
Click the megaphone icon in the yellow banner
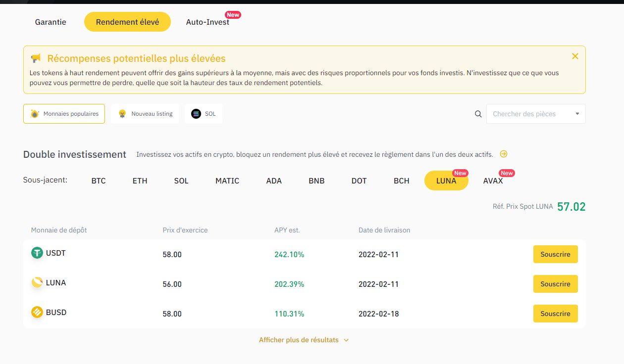click(36, 58)
